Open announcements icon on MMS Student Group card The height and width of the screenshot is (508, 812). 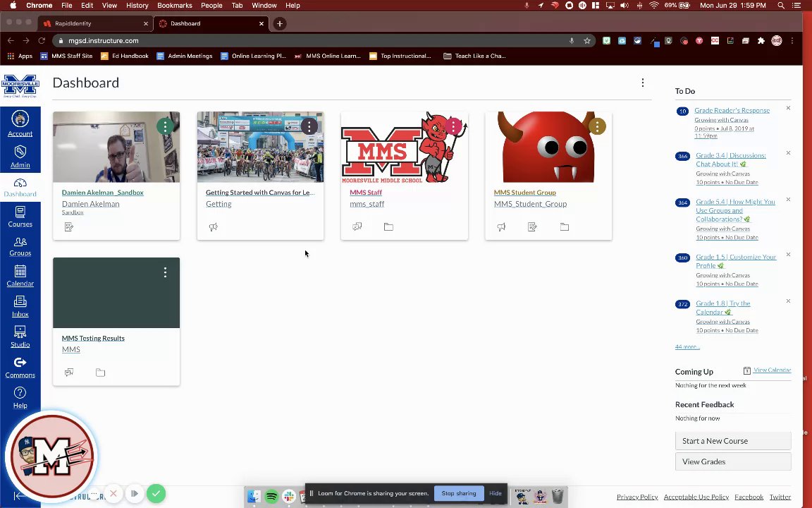[x=500, y=226]
